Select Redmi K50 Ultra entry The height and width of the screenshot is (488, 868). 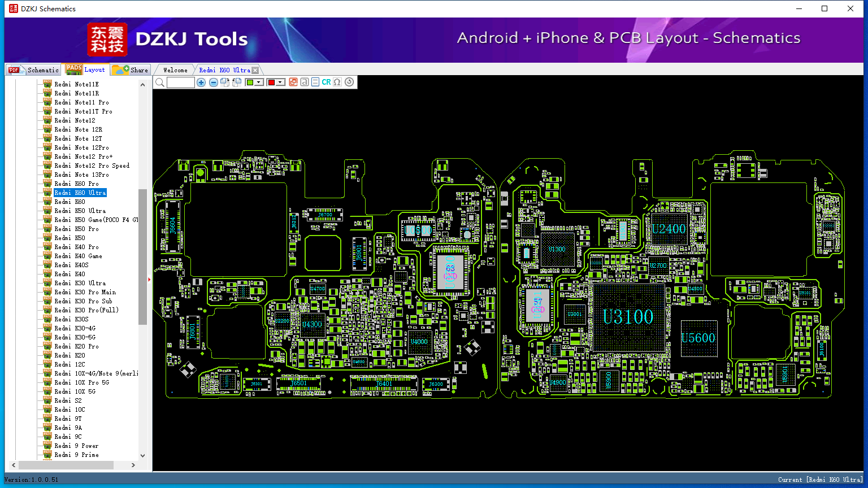[80, 211]
